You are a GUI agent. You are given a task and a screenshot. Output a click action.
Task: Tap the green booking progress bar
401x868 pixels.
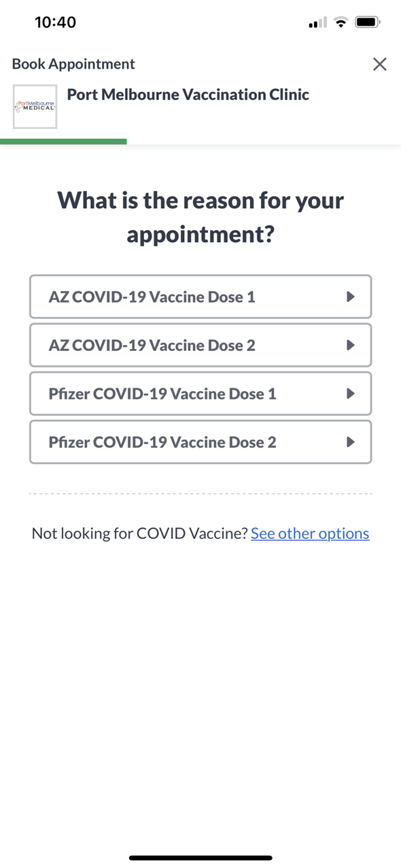pyautogui.click(x=63, y=141)
